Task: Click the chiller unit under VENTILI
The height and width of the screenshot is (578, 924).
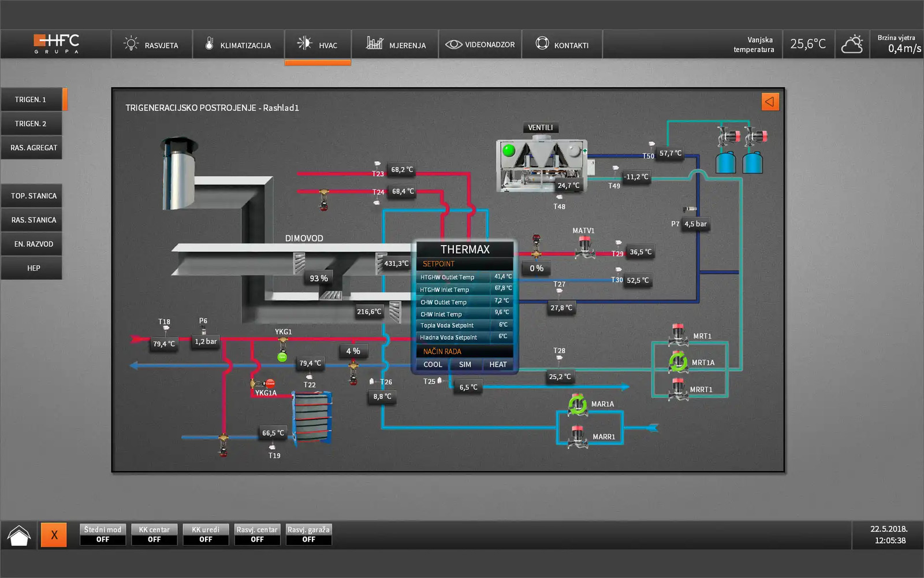Action: tap(542, 165)
